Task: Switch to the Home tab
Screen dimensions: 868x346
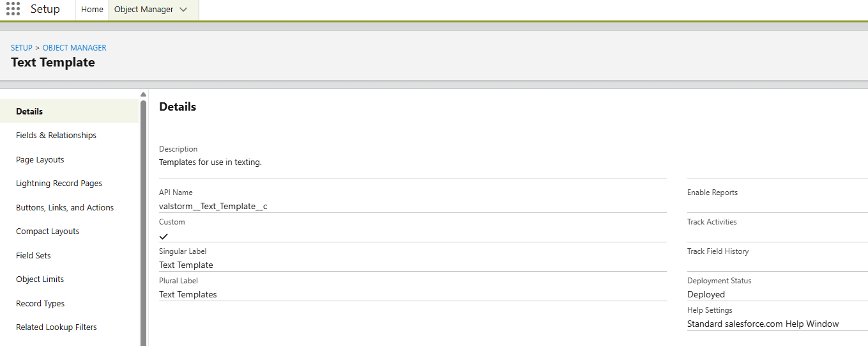Action: tap(92, 10)
